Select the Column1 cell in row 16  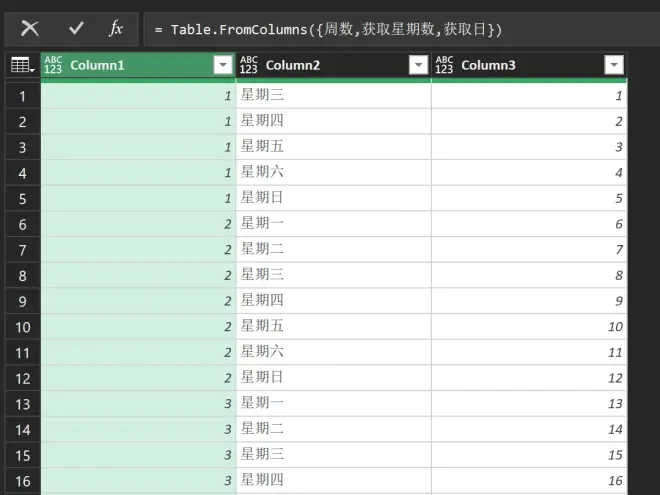click(x=138, y=481)
